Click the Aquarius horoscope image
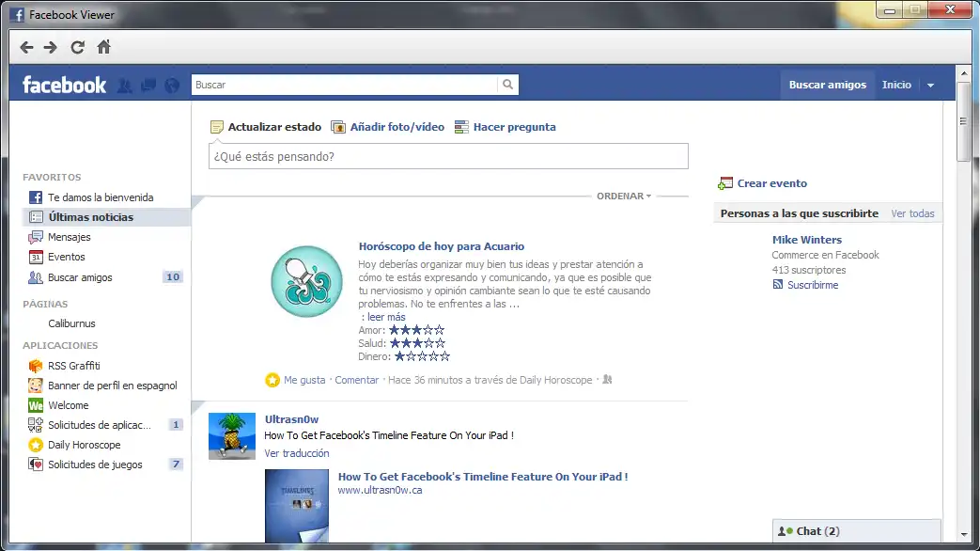The image size is (980, 551). point(307,281)
